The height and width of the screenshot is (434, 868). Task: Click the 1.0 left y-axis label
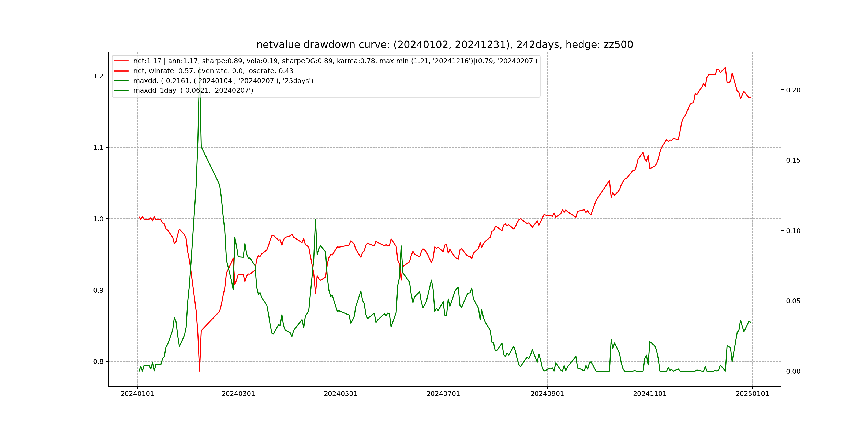(x=98, y=219)
